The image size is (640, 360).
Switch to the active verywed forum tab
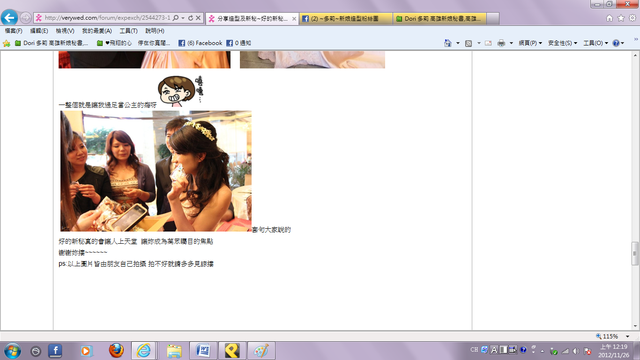pos(251,19)
